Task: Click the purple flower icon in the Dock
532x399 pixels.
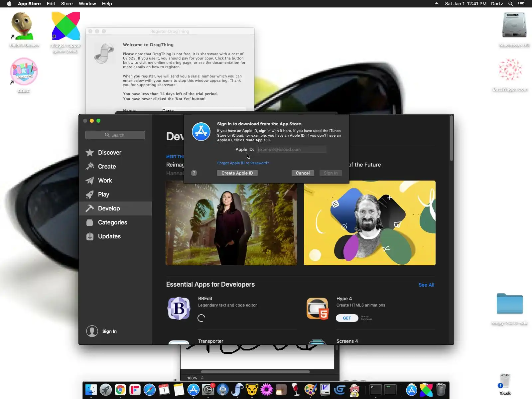Action: (x=267, y=390)
